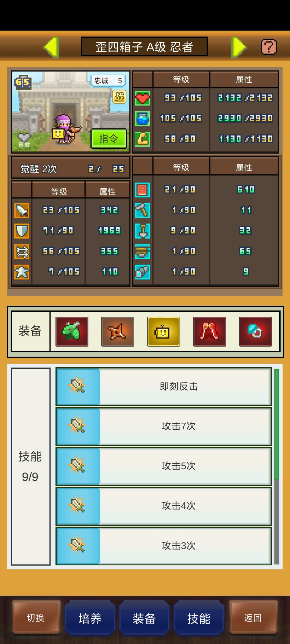The image size is (290, 644).
Task: Click the 返回 back button
Action: coord(253,618)
